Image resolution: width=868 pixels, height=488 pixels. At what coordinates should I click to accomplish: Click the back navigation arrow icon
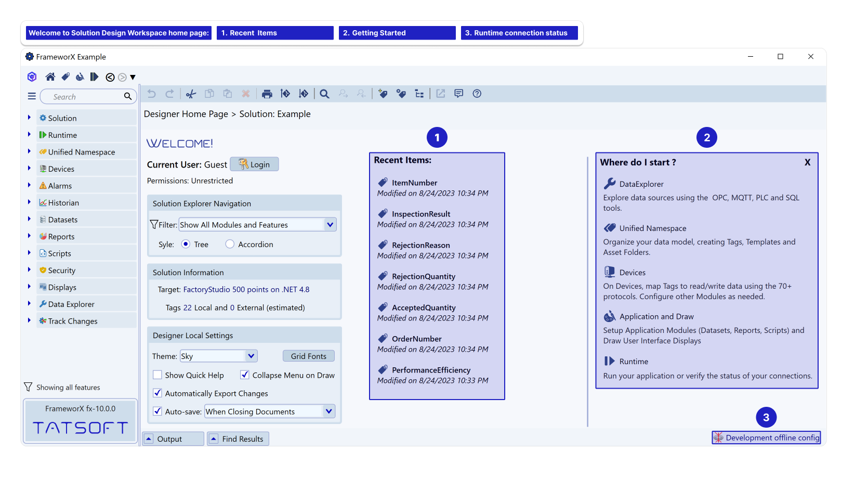click(110, 77)
